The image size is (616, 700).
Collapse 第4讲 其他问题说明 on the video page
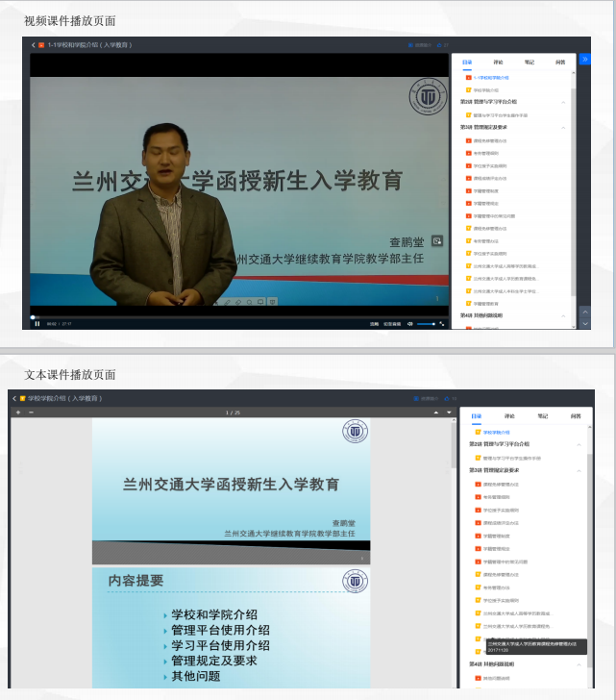(x=563, y=315)
